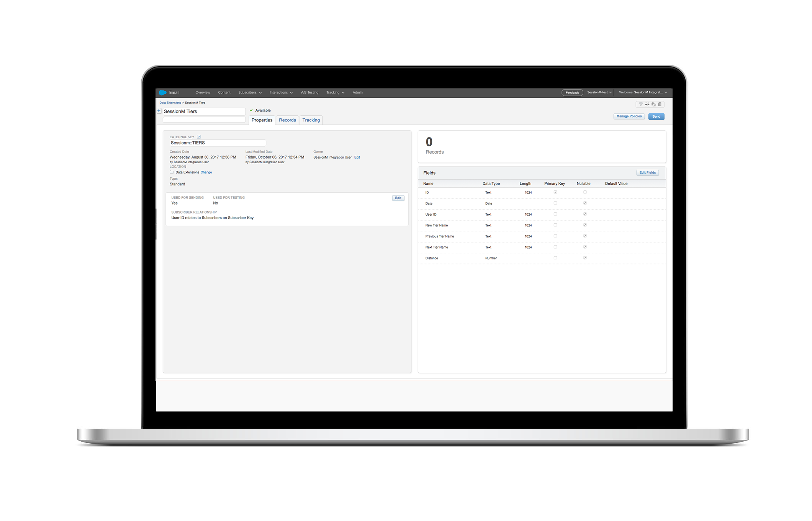The image size is (812, 521).
Task: Open the Overview menu item
Action: [x=203, y=93]
